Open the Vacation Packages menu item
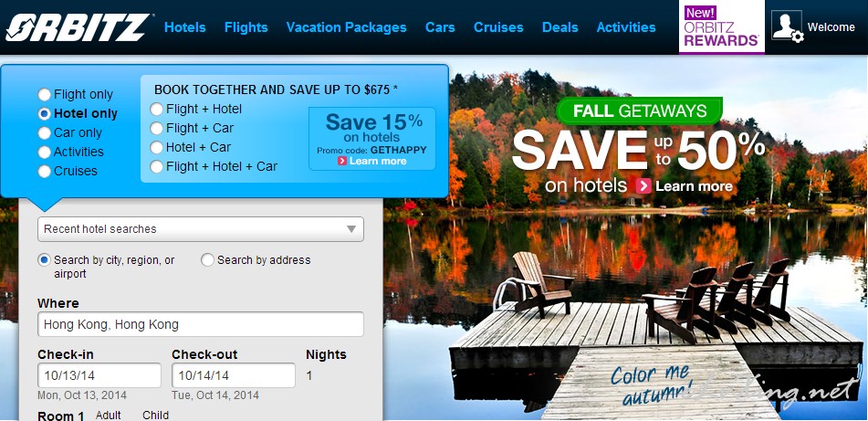868x421 pixels. pos(347,27)
